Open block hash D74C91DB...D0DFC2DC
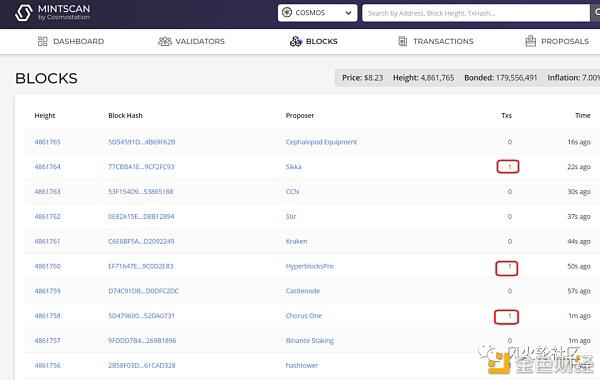This screenshot has height=380, width=600. (143, 291)
